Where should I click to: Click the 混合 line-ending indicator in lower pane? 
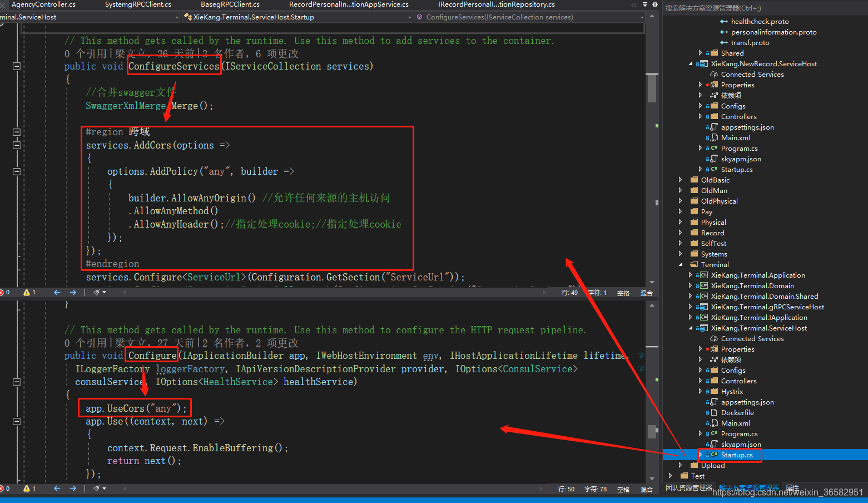tap(646, 489)
